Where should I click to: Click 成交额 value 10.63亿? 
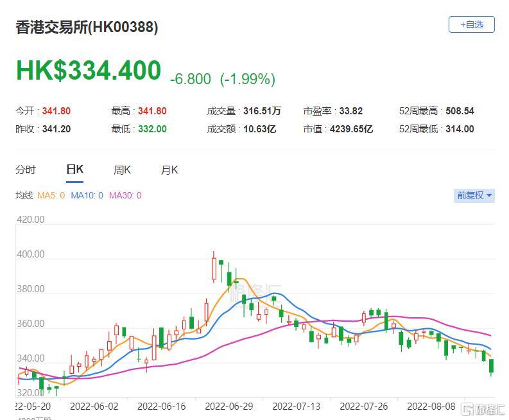(x=260, y=129)
